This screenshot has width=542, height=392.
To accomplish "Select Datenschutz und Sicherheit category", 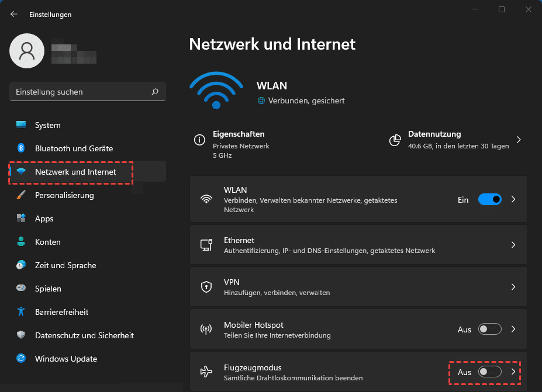I will coord(84,335).
